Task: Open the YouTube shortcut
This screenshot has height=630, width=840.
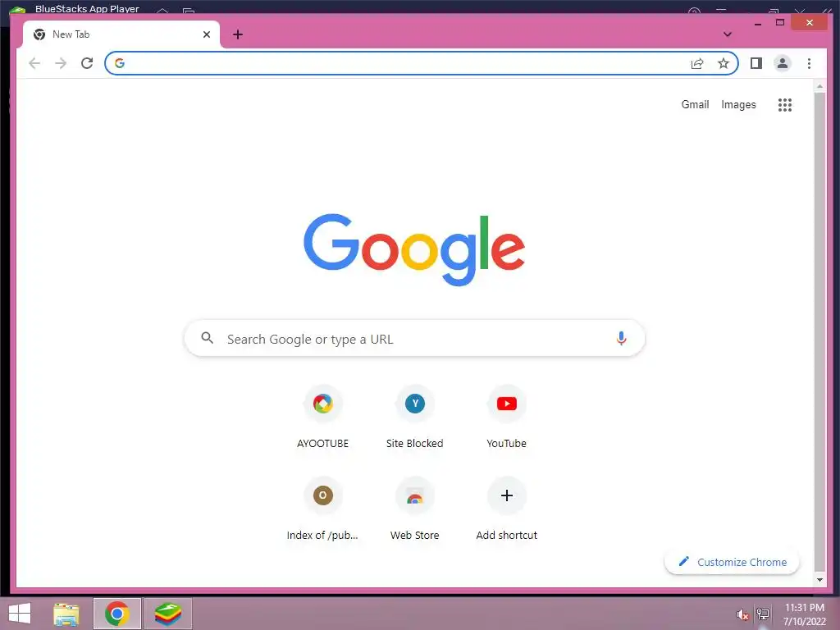Action: point(506,418)
